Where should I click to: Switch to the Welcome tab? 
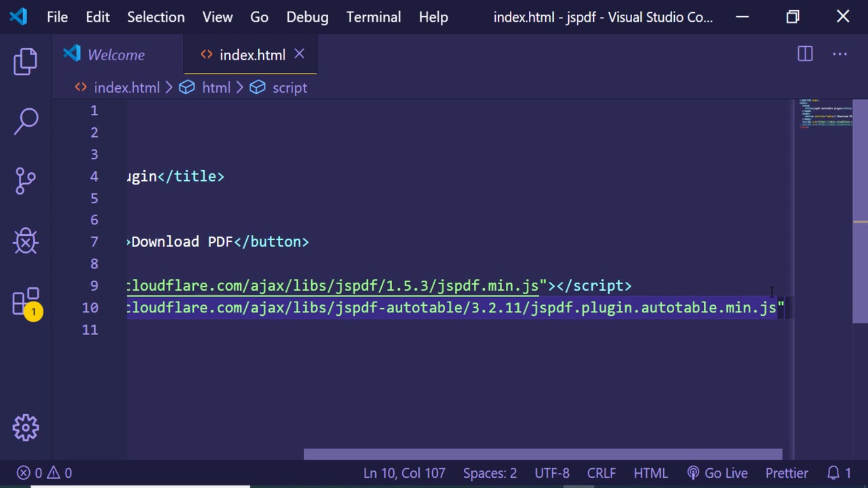point(115,55)
